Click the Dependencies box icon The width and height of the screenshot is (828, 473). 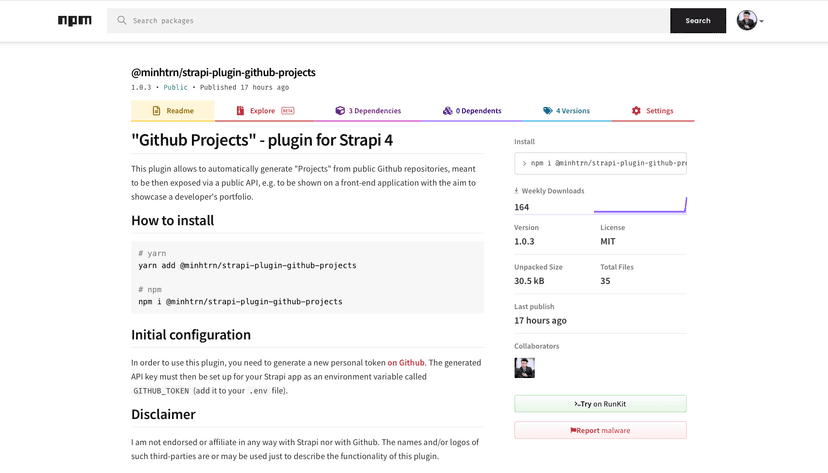(340, 110)
